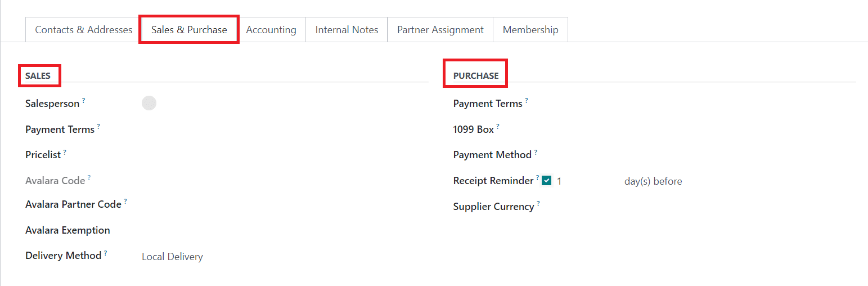This screenshot has height=286, width=868.
Task: Click the Receipt Reminder help question mark
Action: click(x=537, y=178)
